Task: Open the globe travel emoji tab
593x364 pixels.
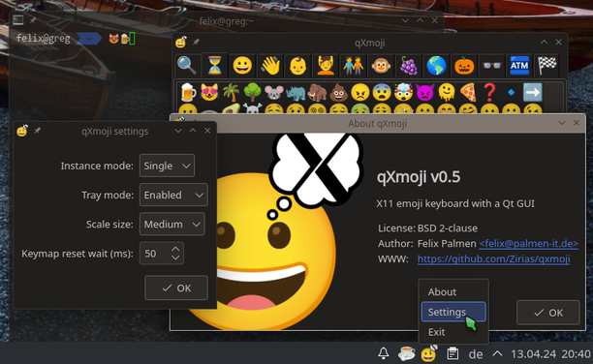Action: pyautogui.click(x=436, y=66)
